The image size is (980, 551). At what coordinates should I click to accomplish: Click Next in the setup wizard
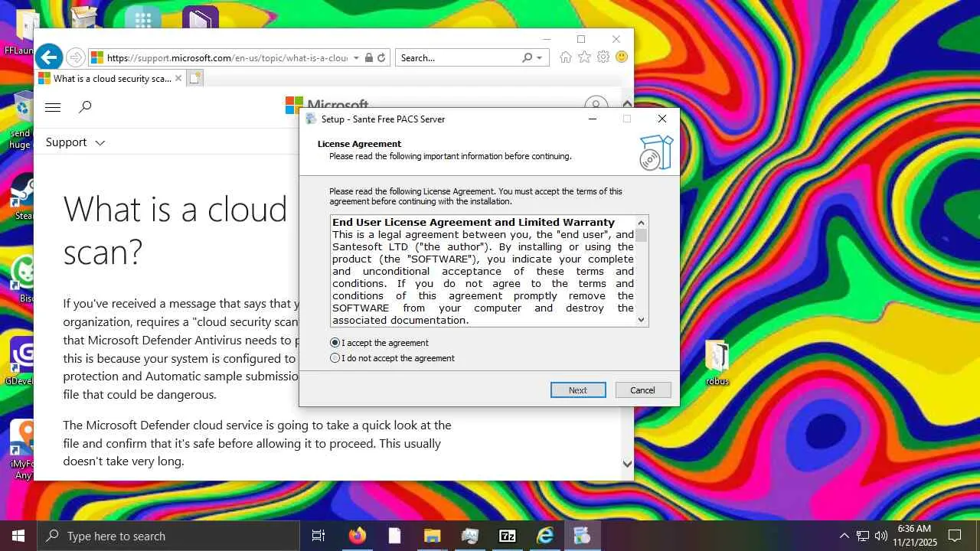click(578, 390)
